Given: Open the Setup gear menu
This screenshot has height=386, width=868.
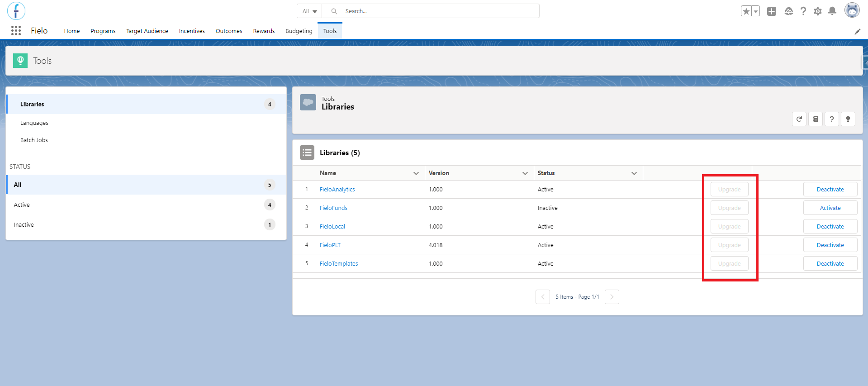Looking at the screenshot, I should click(818, 11).
